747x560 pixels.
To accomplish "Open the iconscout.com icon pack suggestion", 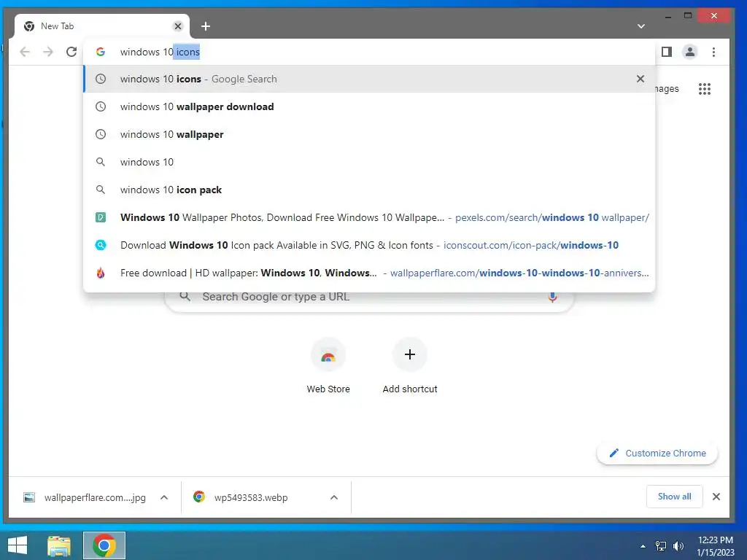I will (369, 245).
